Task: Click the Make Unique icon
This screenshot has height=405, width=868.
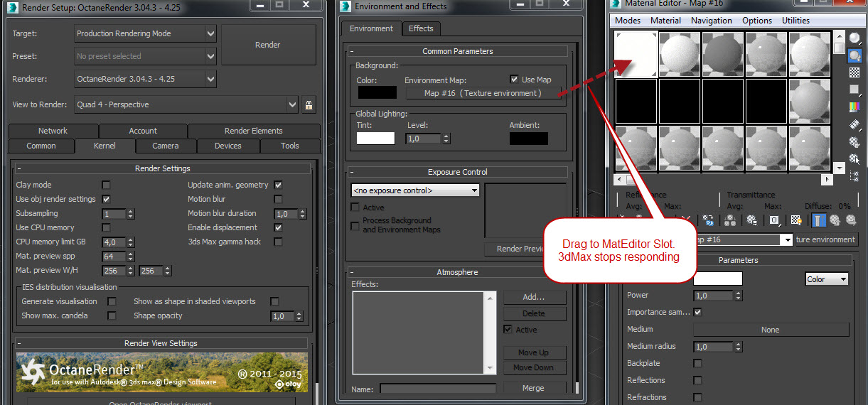Action: click(730, 220)
